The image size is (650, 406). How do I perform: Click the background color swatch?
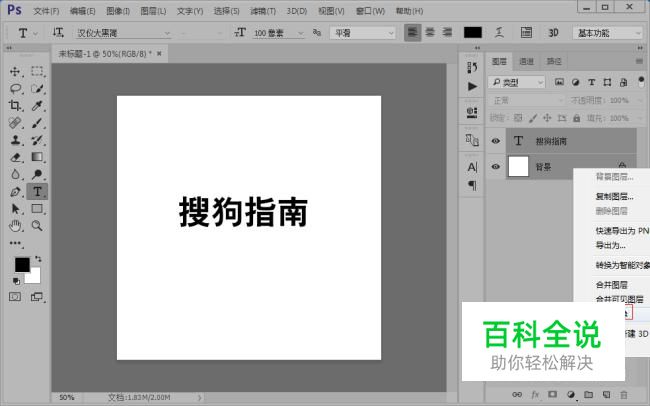(x=34, y=277)
